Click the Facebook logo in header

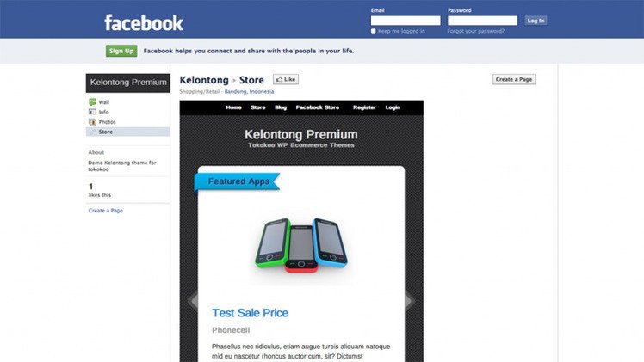[143, 23]
